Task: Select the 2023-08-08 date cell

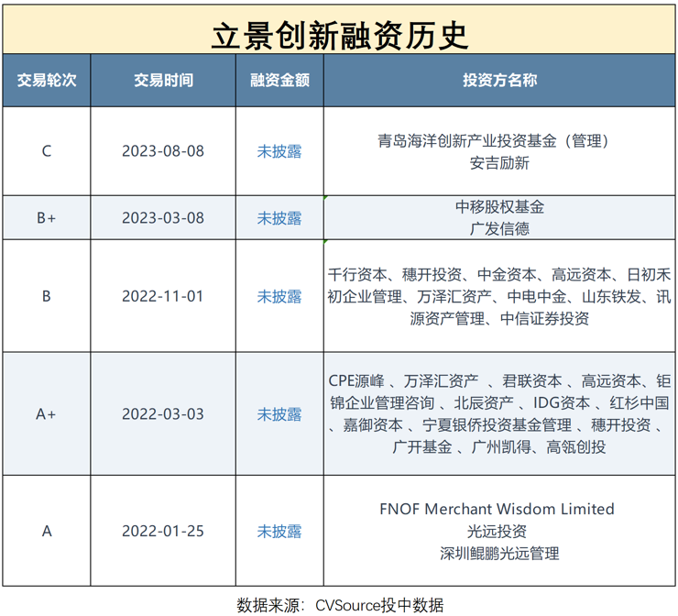Action: (x=163, y=151)
